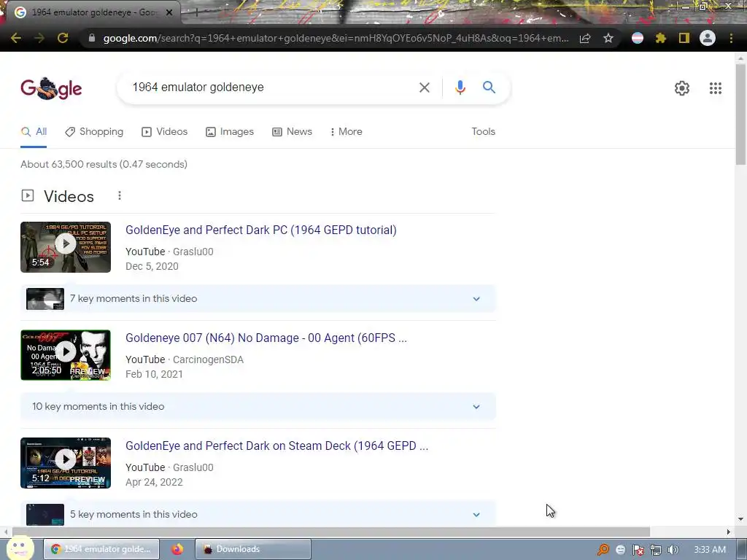
Task: Reload the page with the refresh icon
Action: click(63, 38)
